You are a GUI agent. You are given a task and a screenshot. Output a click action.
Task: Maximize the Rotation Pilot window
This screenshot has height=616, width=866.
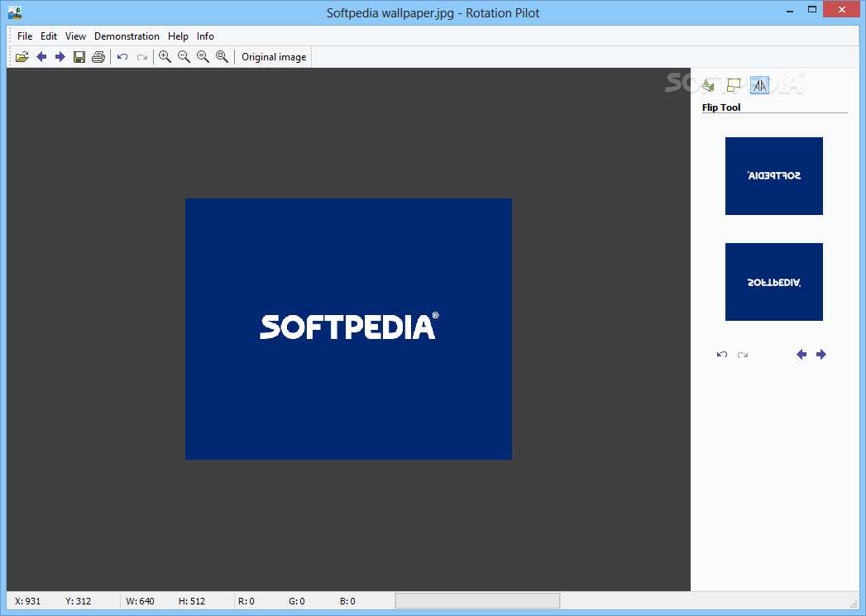point(812,10)
